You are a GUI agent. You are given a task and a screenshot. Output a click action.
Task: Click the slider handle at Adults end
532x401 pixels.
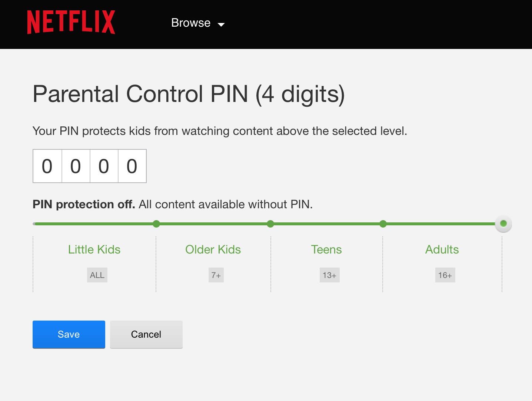point(503,223)
